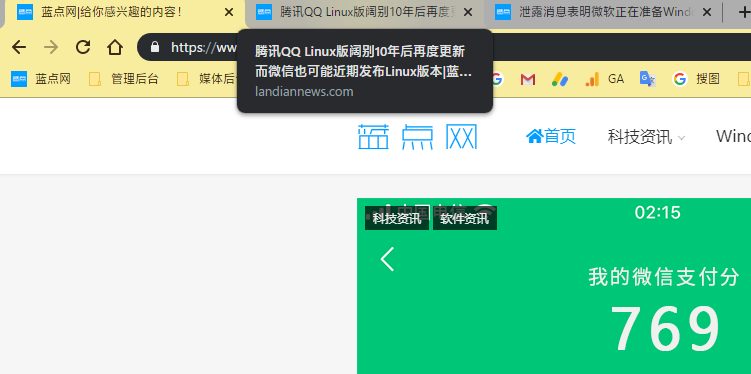Open the browser home page button
The height and width of the screenshot is (374, 751).
click(115, 47)
